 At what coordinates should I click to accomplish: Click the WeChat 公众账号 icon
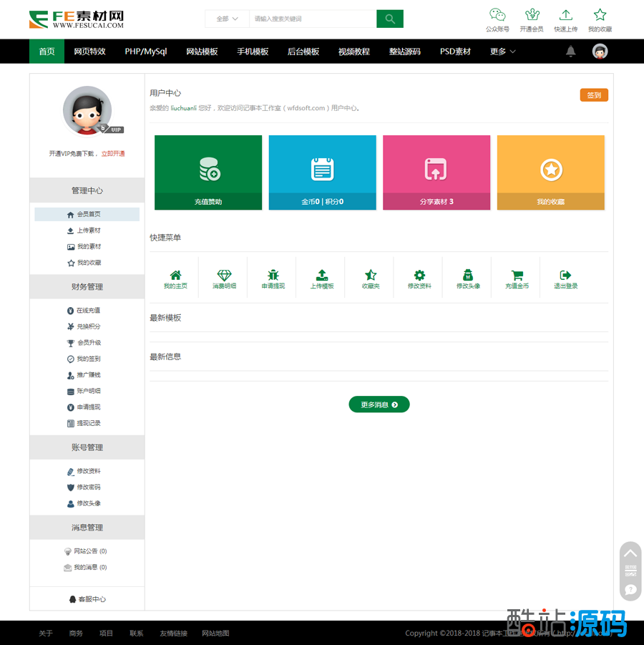click(x=497, y=15)
